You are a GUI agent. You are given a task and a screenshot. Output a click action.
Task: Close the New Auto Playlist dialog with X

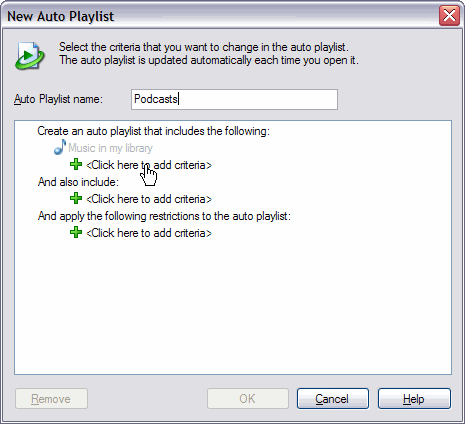pos(449,15)
